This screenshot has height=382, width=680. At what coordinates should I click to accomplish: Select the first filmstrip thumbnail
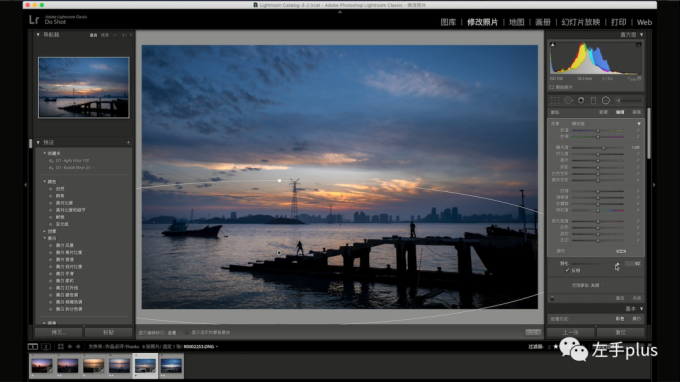click(42, 366)
